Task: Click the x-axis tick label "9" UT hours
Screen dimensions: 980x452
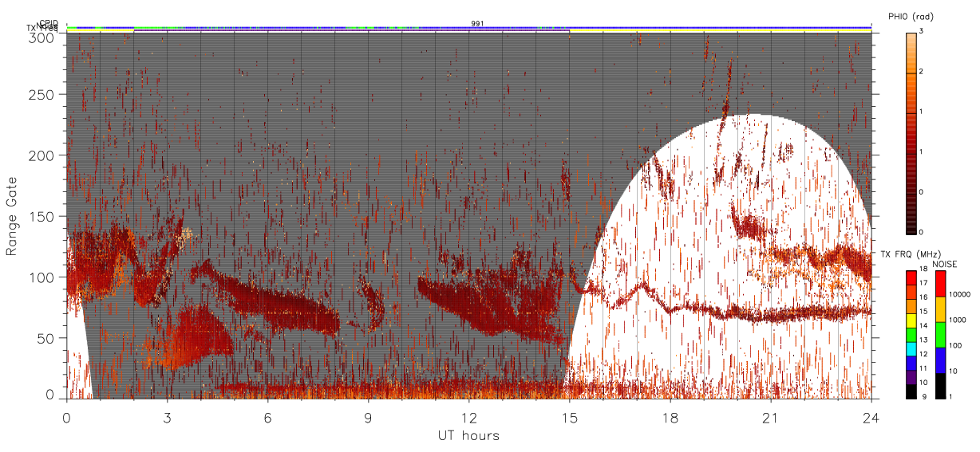Action: (368, 417)
